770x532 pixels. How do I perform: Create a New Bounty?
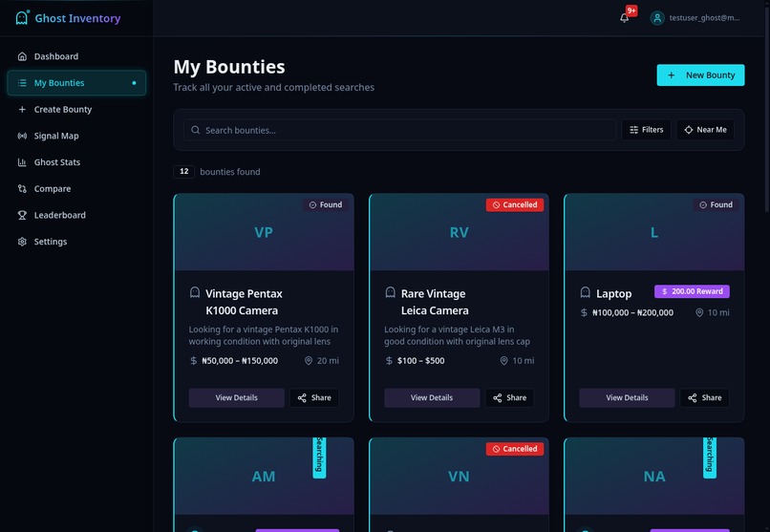[x=701, y=75]
